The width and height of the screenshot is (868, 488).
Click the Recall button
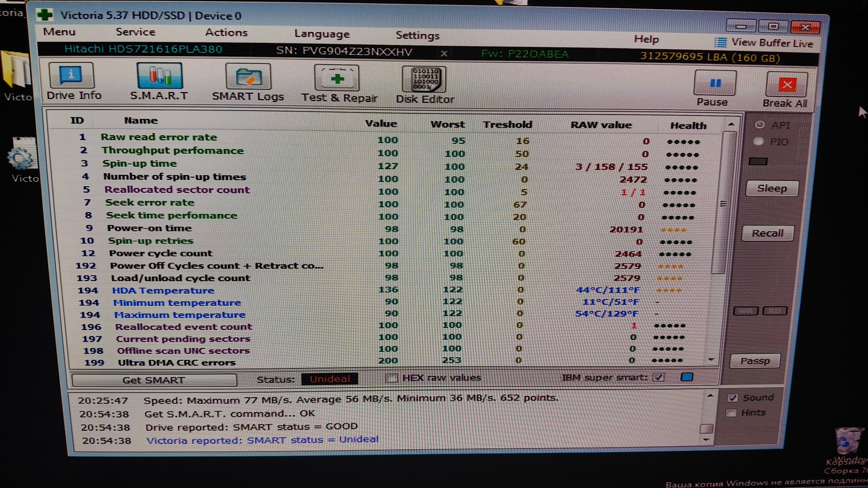pyautogui.click(x=767, y=233)
